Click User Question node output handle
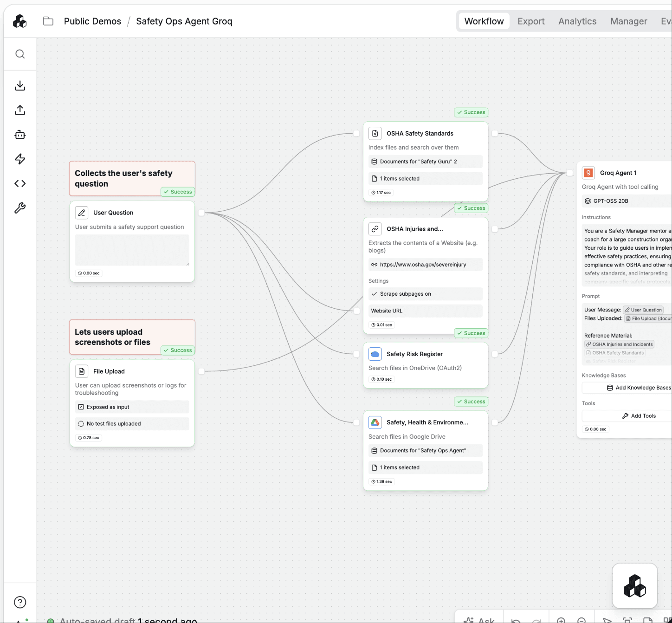The image size is (672, 623). (x=201, y=213)
